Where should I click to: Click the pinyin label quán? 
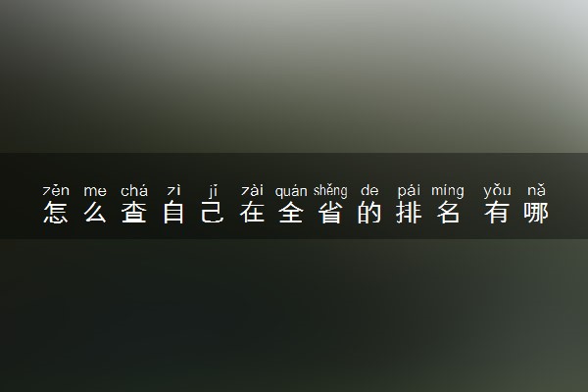coord(291,191)
